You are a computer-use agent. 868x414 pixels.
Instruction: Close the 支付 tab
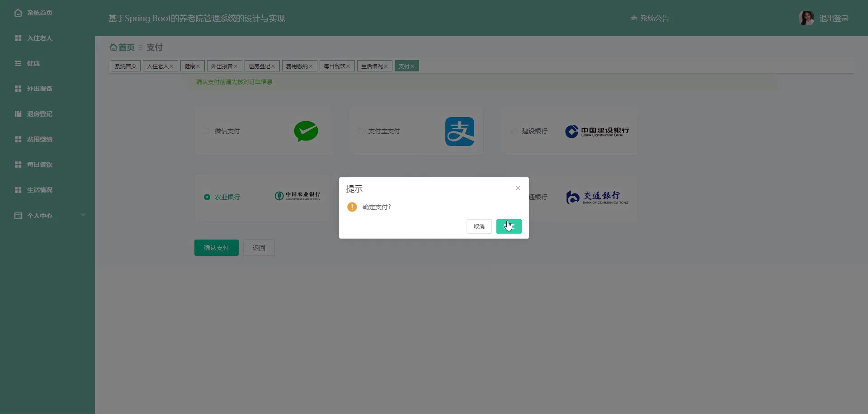tap(412, 66)
